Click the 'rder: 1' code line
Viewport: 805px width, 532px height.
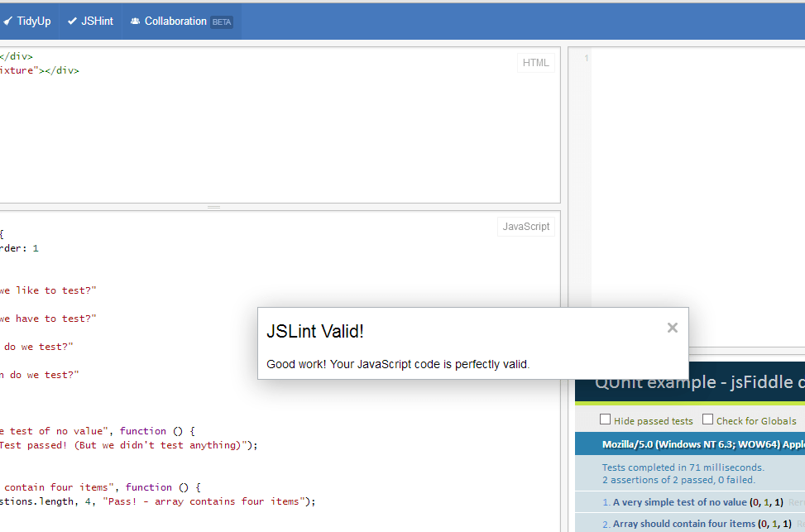click(x=20, y=248)
